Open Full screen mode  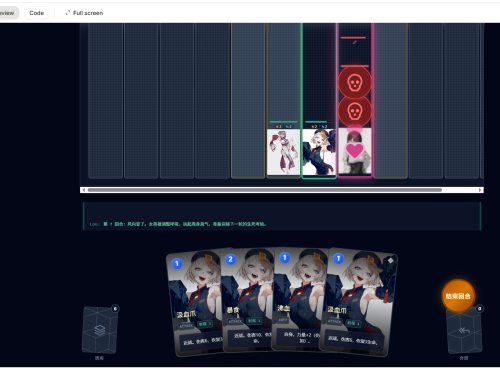pos(84,13)
